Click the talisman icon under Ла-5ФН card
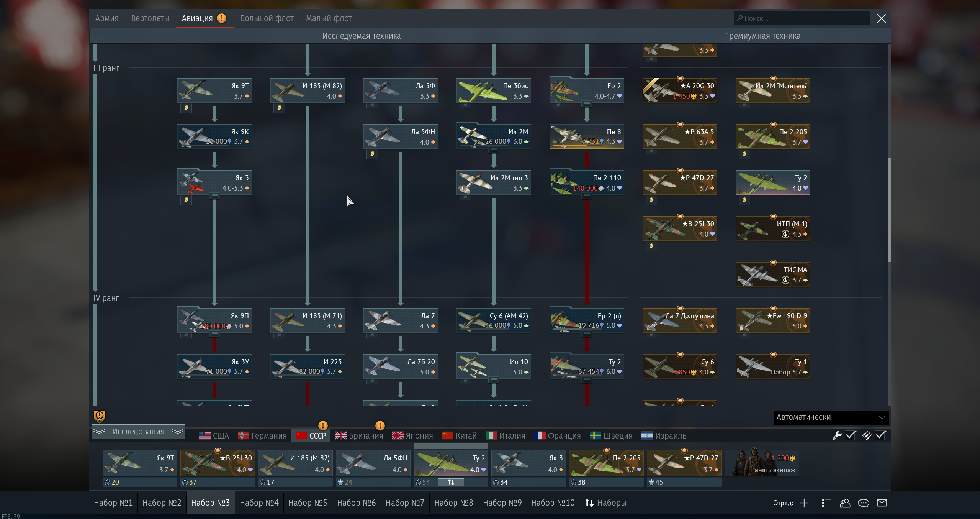 point(372,154)
